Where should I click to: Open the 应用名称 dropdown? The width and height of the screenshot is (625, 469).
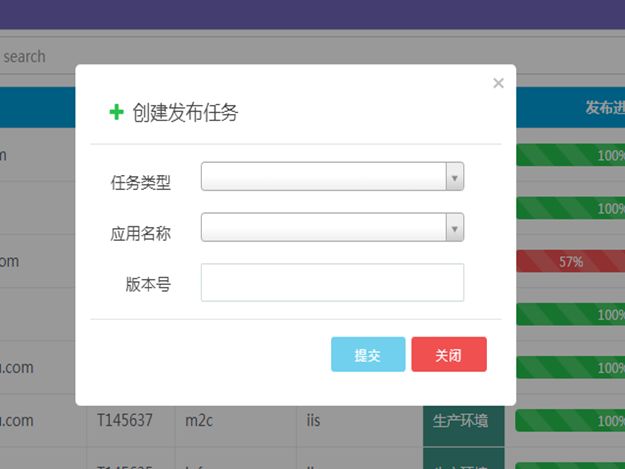click(332, 227)
